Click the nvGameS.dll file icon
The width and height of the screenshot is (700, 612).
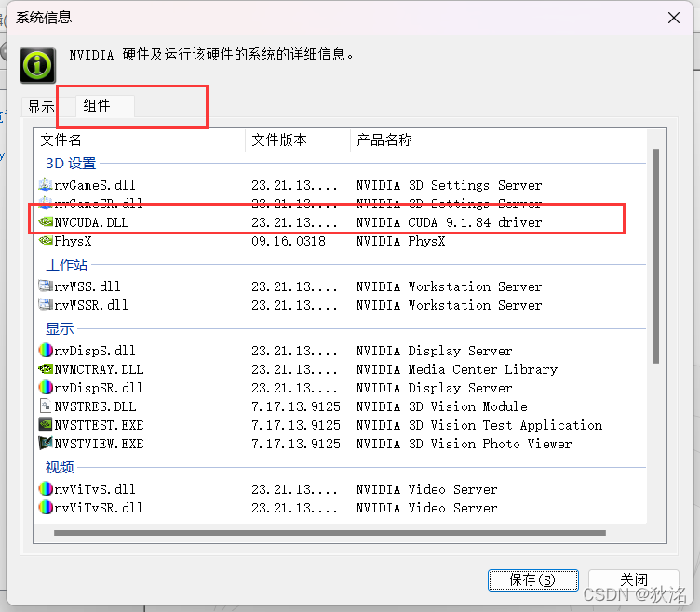pyautogui.click(x=46, y=185)
